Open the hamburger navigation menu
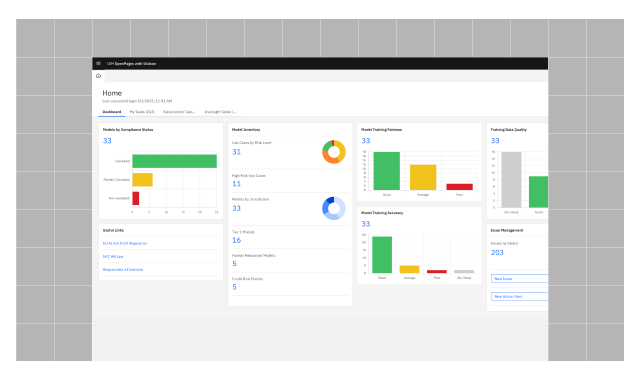This screenshot has height=380, width=640. tap(98, 63)
